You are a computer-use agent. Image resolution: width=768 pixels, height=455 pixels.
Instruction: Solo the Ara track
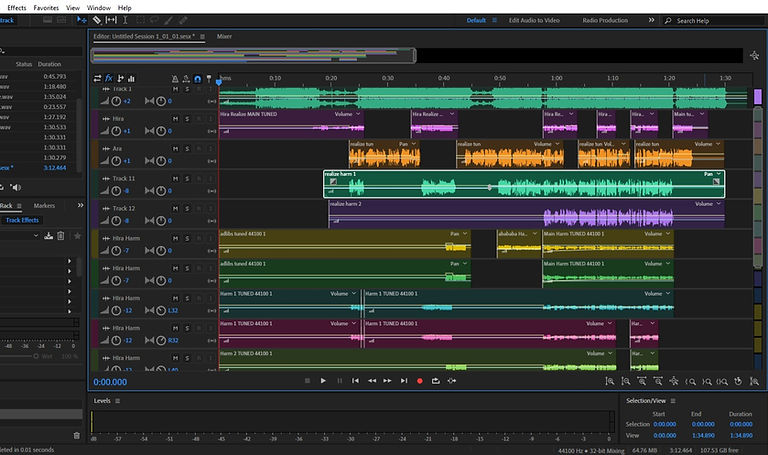[187, 149]
